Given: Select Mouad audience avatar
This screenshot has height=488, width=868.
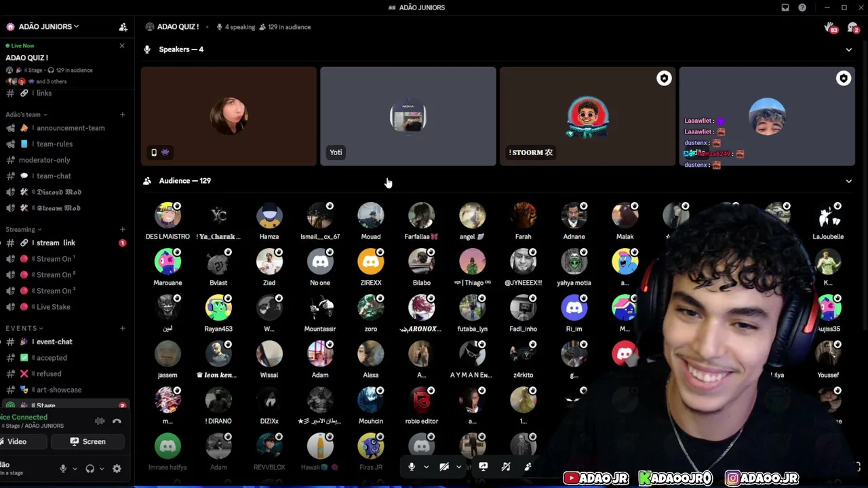Looking at the screenshot, I should 371,216.
